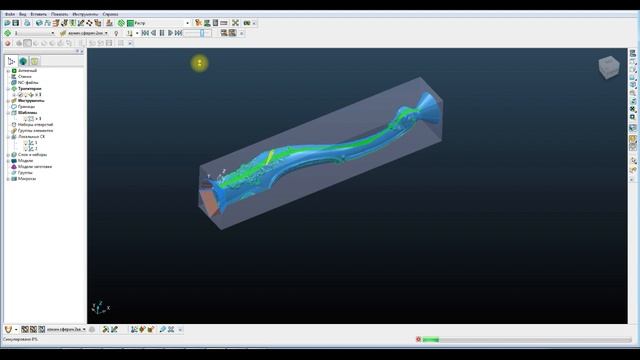Switch to the globe browser tab
The width and height of the screenshot is (640, 360).
click(23, 61)
